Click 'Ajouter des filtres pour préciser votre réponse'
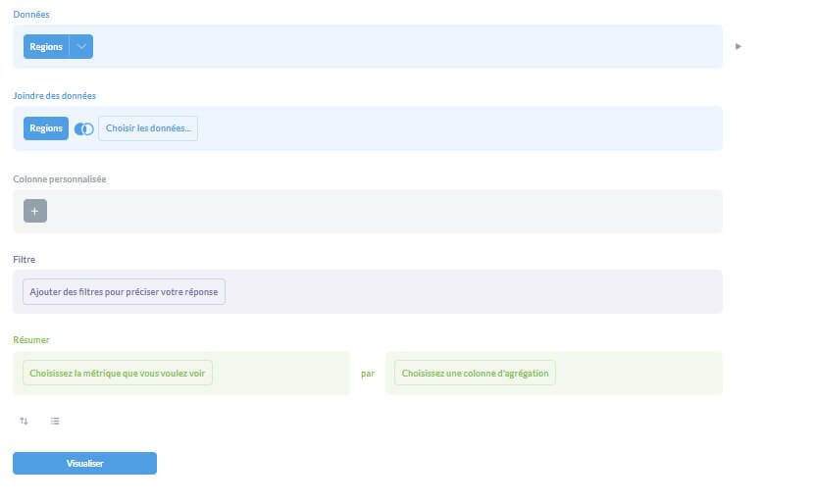 (124, 292)
